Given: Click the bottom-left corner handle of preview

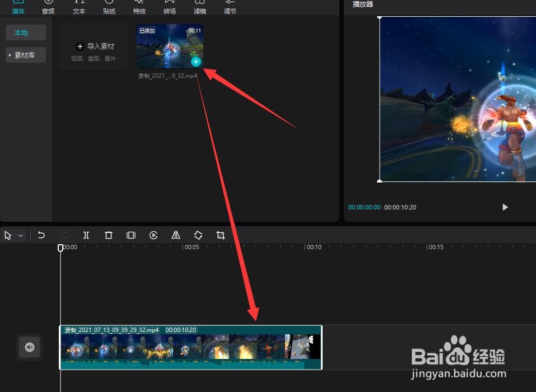Looking at the screenshot, I should coord(379,181).
